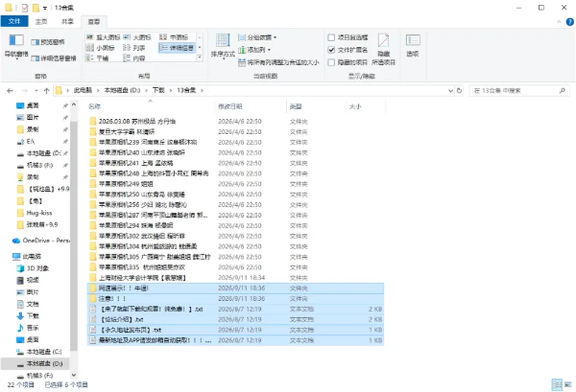Select Tiles (平铺) layout
576x392 pixels.
pos(97,58)
